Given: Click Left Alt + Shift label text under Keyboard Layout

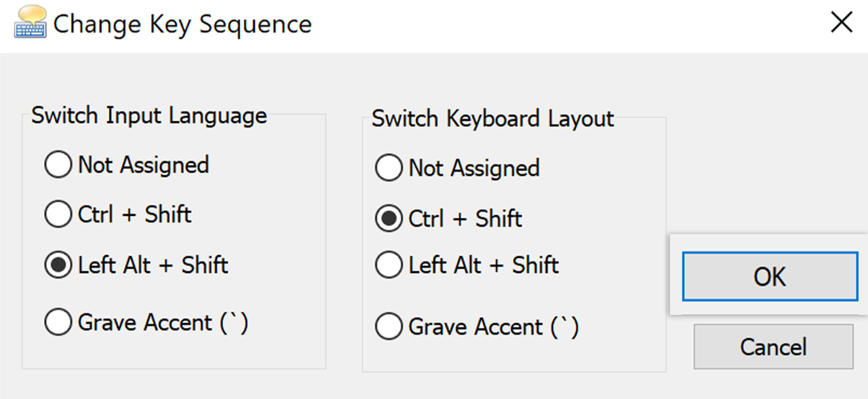Looking at the screenshot, I should click(x=483, y=265).
